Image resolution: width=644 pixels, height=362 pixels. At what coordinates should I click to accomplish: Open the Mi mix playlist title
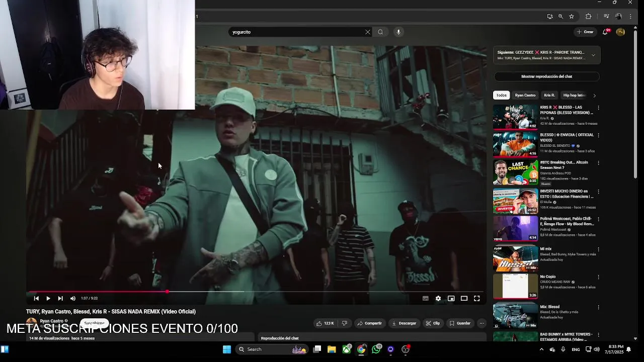click(x=546, y=249)
